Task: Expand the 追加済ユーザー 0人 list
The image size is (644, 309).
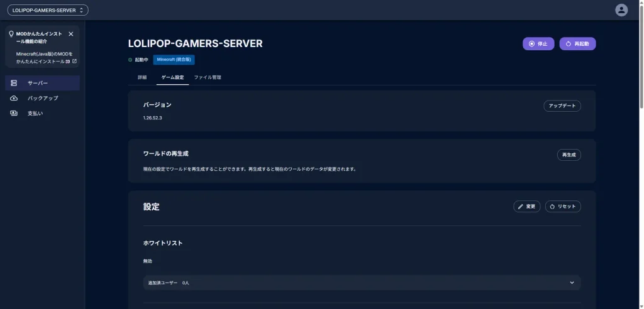Action: point(362,283)
